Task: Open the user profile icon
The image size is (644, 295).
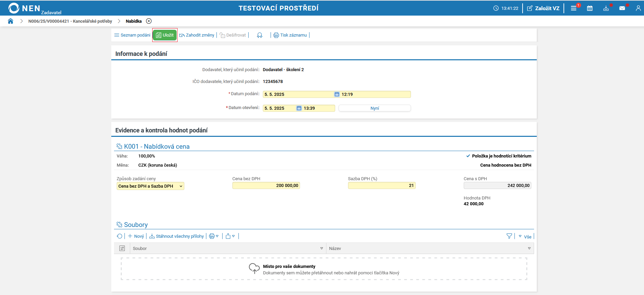Action: coord(638,8)
